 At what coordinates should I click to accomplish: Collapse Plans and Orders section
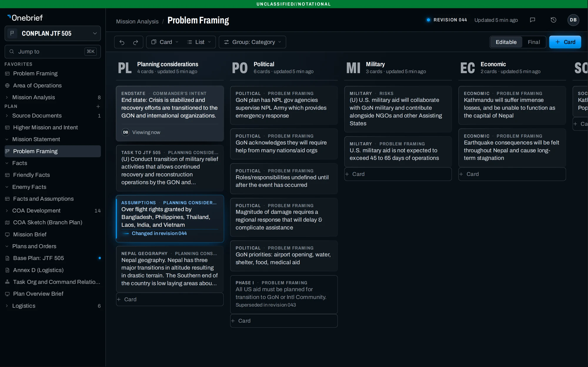[7, 246]
